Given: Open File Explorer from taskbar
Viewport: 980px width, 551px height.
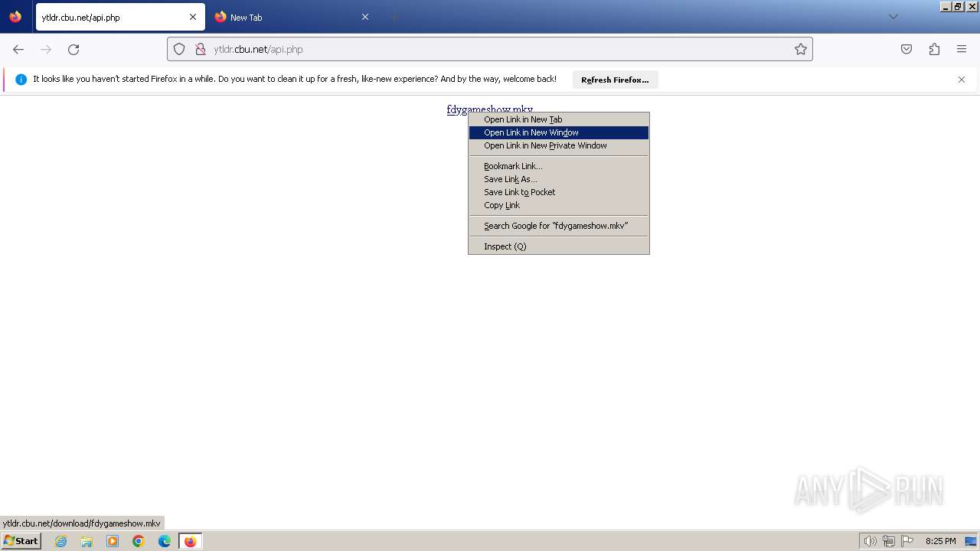Looking at the screenshot, I should [x=87, y=541].
